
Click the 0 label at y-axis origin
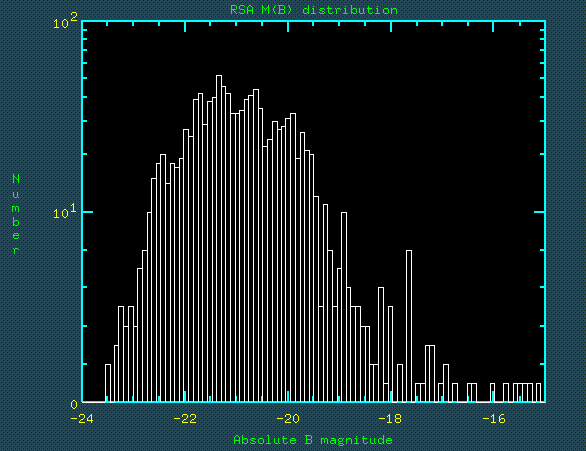pyautogui.click(x=74, y=404)
